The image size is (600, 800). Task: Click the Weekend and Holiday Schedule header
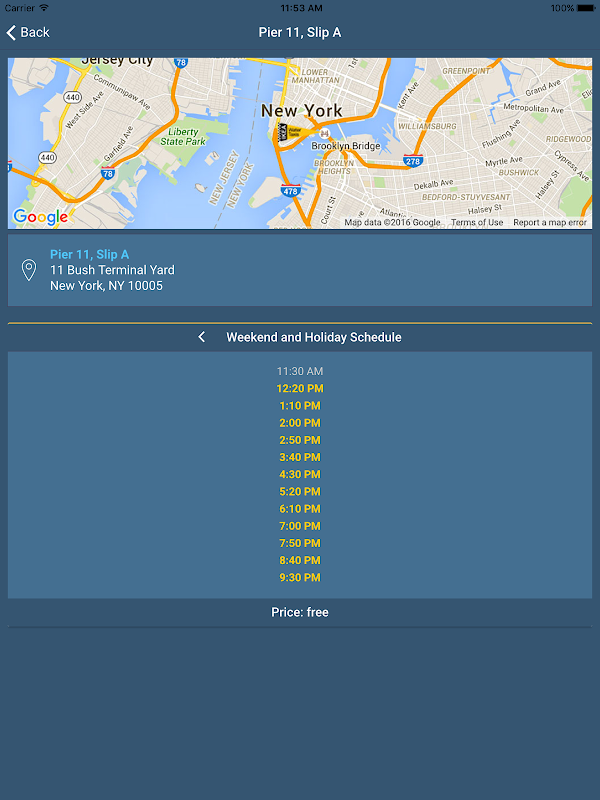pos(314,337)
